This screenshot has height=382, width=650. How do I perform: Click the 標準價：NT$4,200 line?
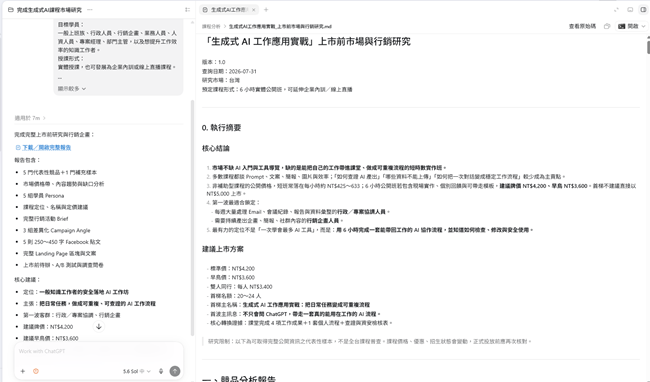click(x=232, y=268)
